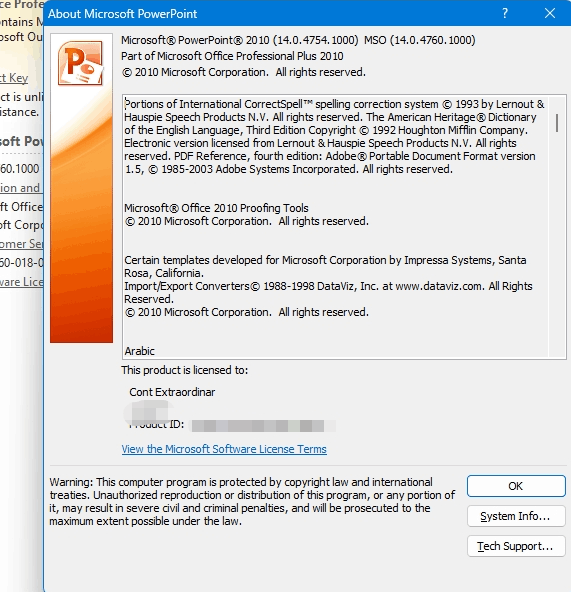Click the 'Arabic' entry in credits box
The width and height of the screenshot is (571, 592).
pyautogui.click(x=139, y=351)
